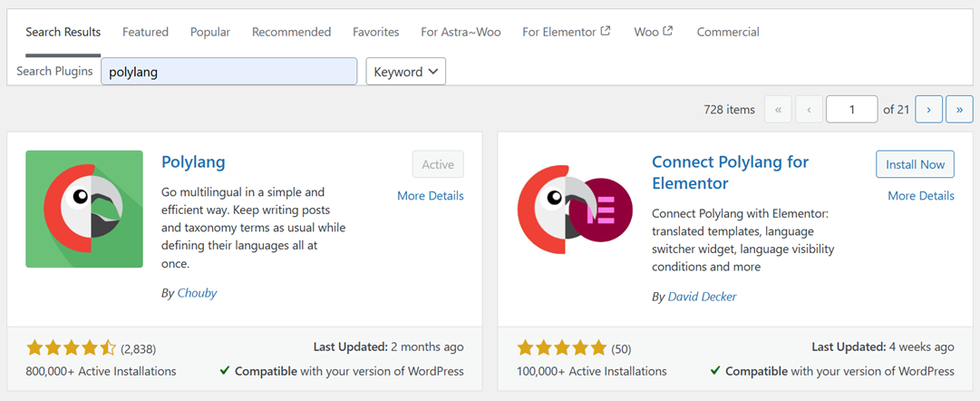This screenshot has width=980, height=401.
Task: Switch to the Featured tab
Action: click(x=146, y=32)
